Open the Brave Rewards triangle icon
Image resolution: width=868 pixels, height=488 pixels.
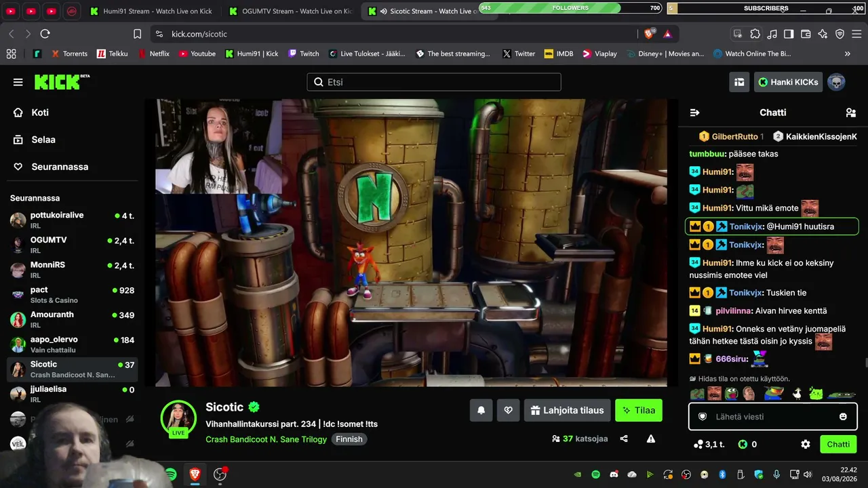[x=668, y=34]
